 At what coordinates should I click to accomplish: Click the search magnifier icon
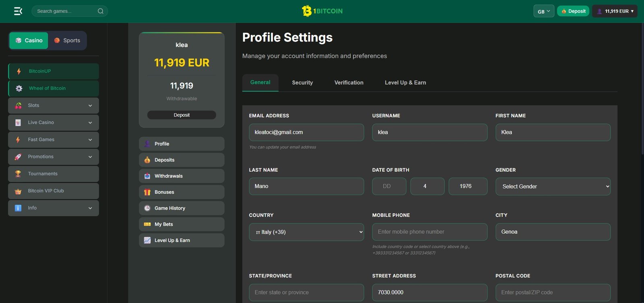coord(101,11)
